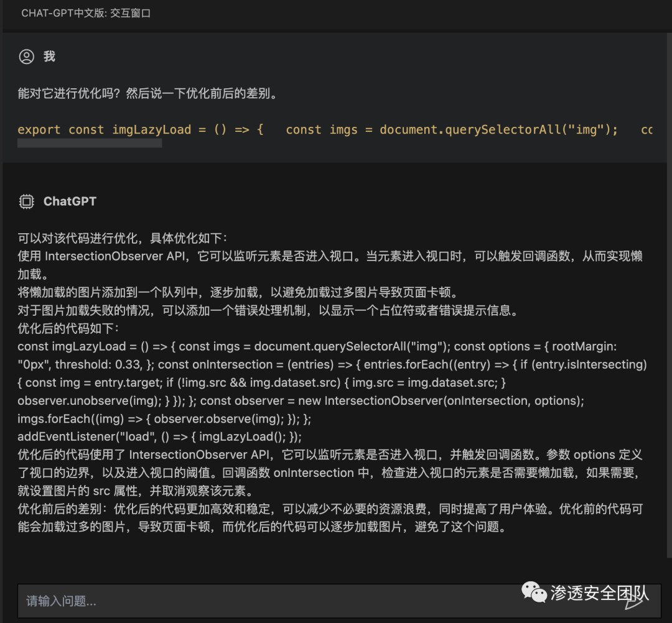This screenshot has height=623, width=672.
Task: Click the vertical scrollbar on the right edge
Action: click(x=669, y=295)
